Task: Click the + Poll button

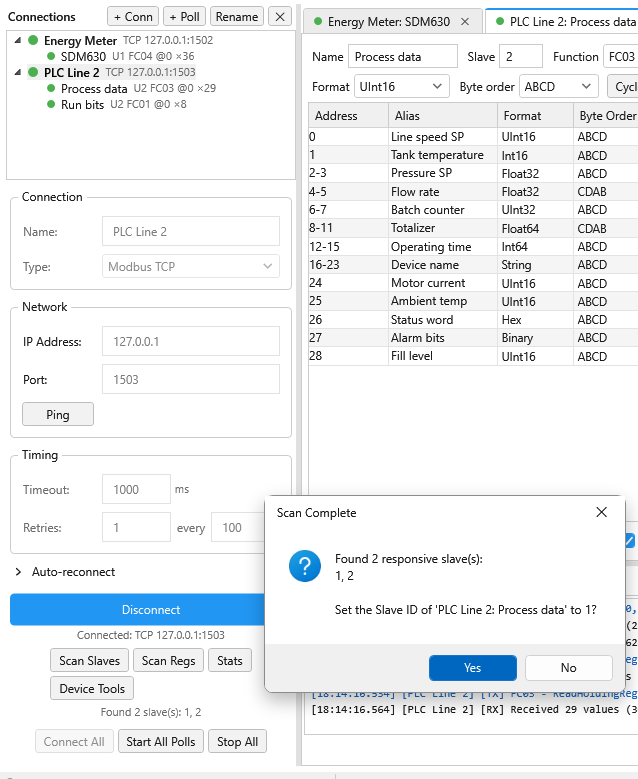Action: pyautogui.click(x=184, y=16)
